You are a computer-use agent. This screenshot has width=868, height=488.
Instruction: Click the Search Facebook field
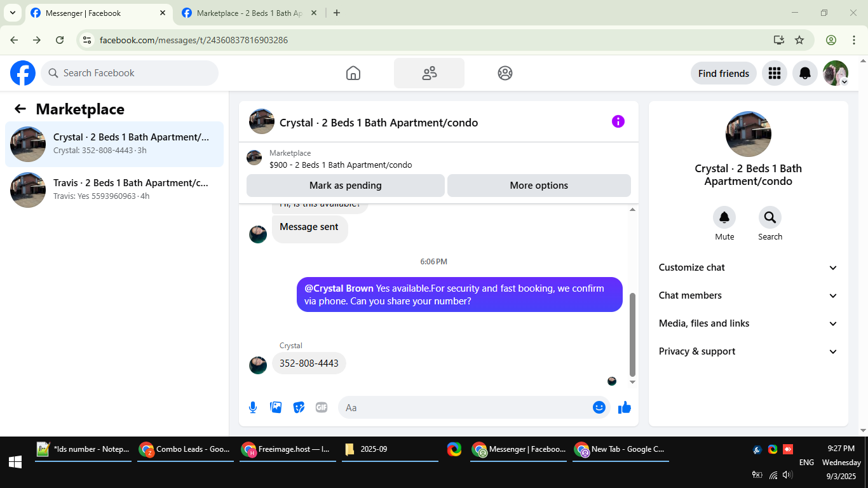click(x=130, y=73)
